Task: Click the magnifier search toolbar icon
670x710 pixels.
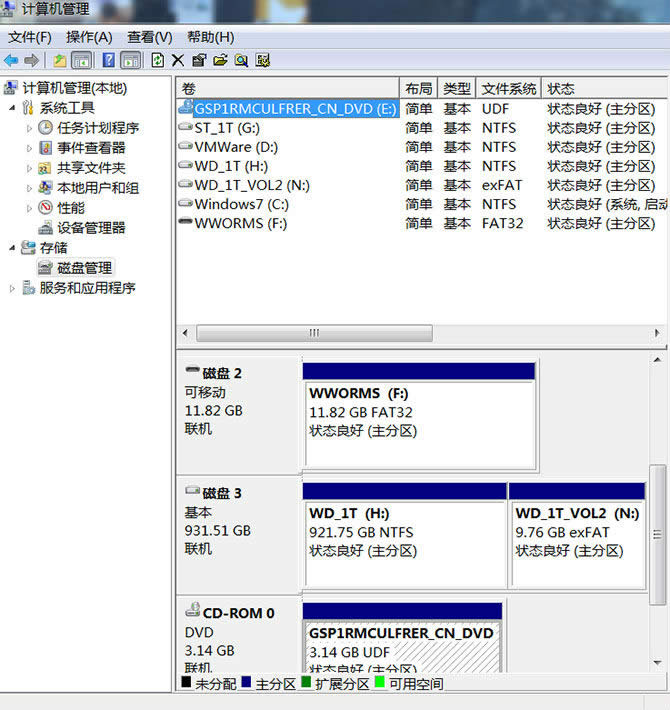Action: (x=241, y=60)
